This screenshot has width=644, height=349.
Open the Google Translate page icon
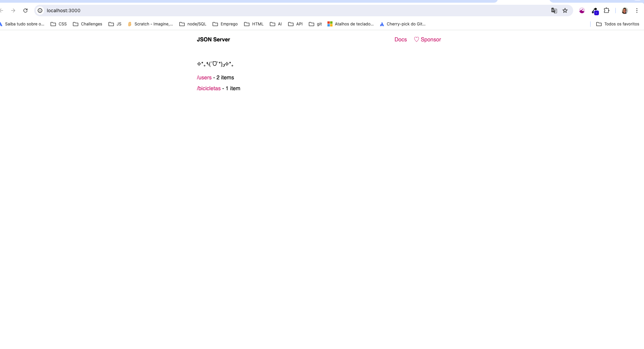554,11
